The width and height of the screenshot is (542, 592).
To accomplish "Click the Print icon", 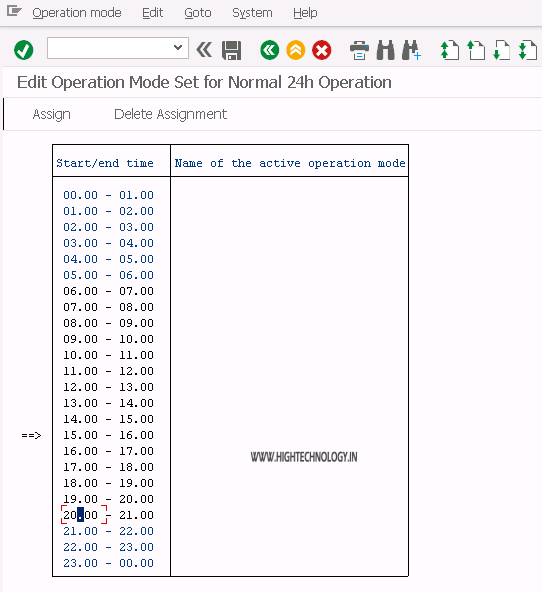I will click(x=359, y=50).
